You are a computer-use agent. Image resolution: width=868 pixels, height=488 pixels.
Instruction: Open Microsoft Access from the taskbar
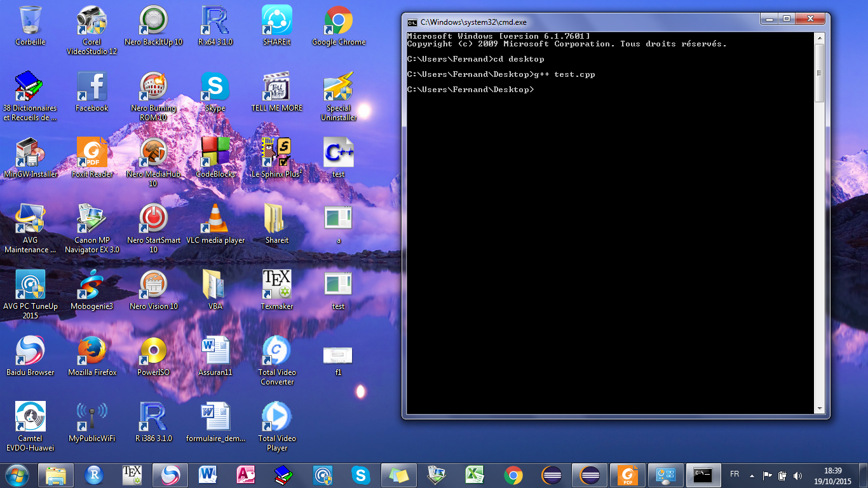pyautogui.click(x=247, y=475)
